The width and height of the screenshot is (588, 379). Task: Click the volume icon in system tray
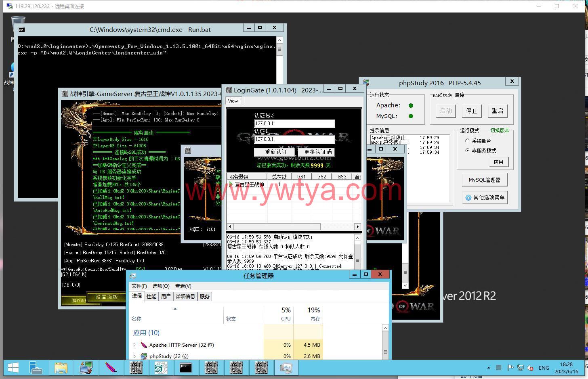click(530, 368)
